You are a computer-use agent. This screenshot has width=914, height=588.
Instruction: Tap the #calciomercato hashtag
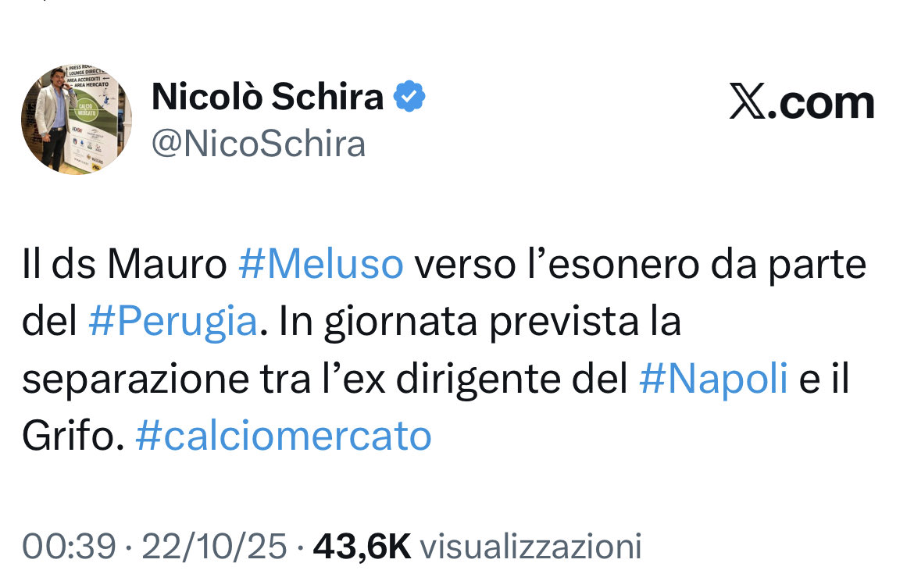coord(283,437)
